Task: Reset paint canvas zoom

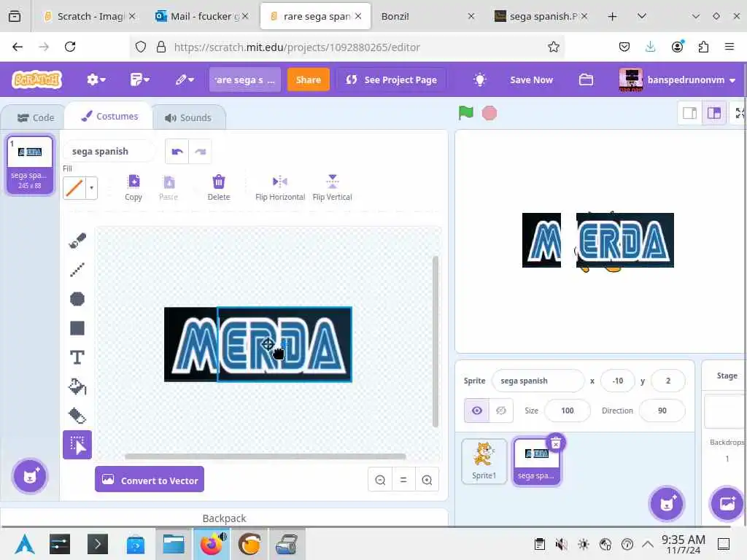Action: (403, 480)
